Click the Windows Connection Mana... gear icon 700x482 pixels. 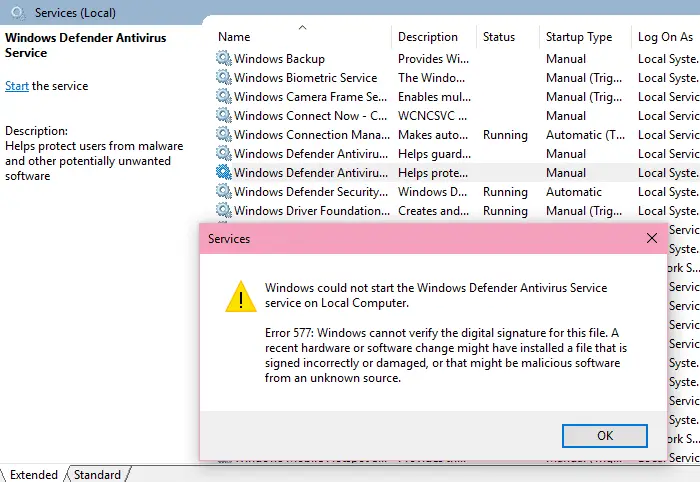tap(224, 134)
